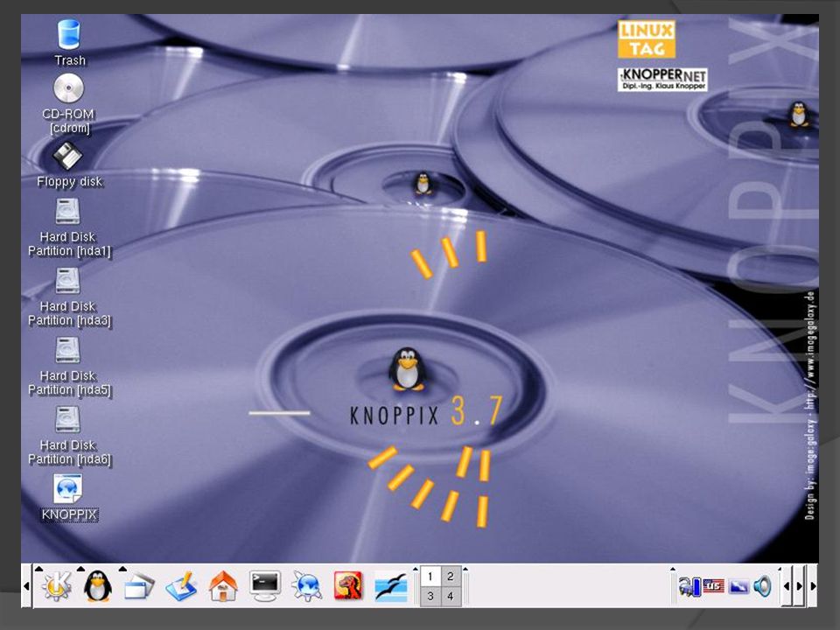
Task: Switch to virtual desktop 4
Action: 451,596
